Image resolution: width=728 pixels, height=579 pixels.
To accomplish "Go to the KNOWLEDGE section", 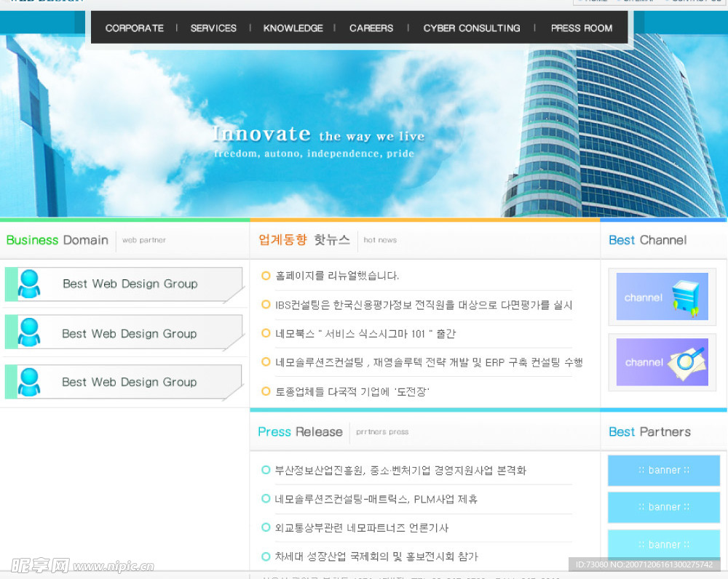I will pos(293,28).
